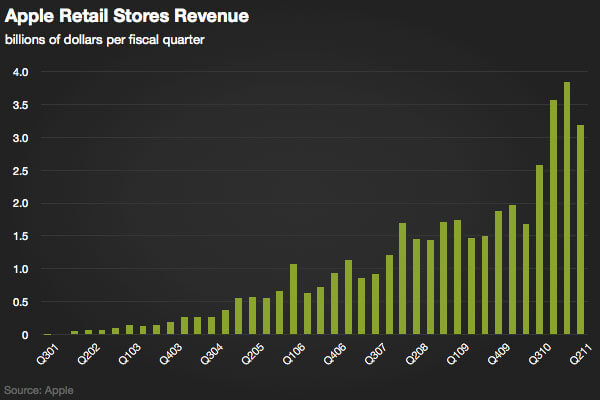Click the Q202 x-axis label

pyautogui.click(x=88, y=354)
